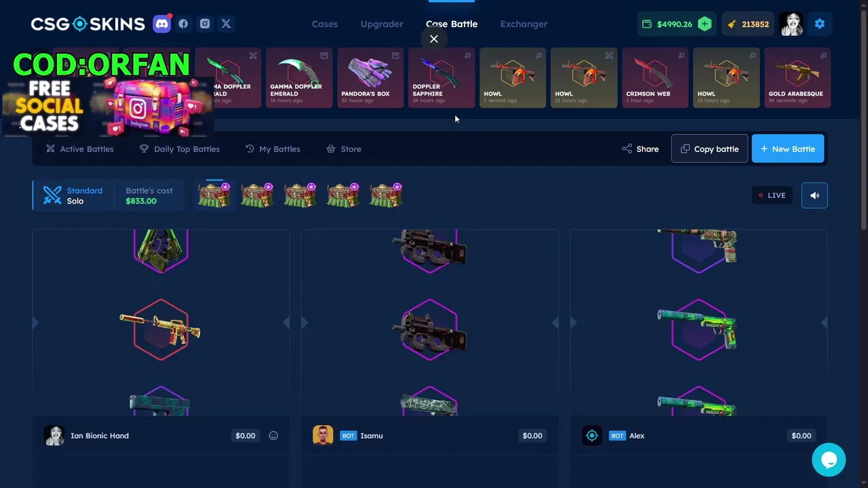Click the golden M4A1-S skin in Ian's reel
The image size is (868, 488).
[161, 328]
